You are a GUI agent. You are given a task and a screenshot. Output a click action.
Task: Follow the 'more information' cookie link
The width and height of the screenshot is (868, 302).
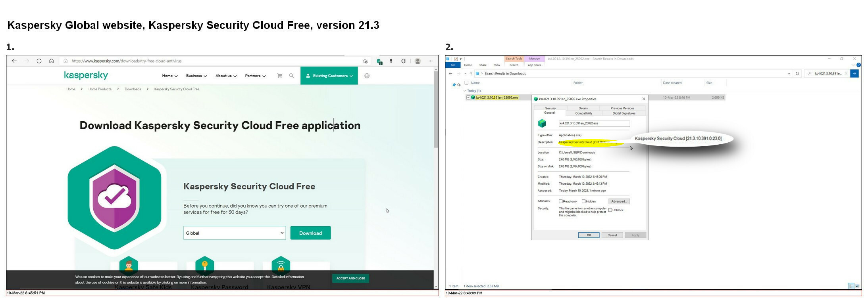tap(192, 283)
